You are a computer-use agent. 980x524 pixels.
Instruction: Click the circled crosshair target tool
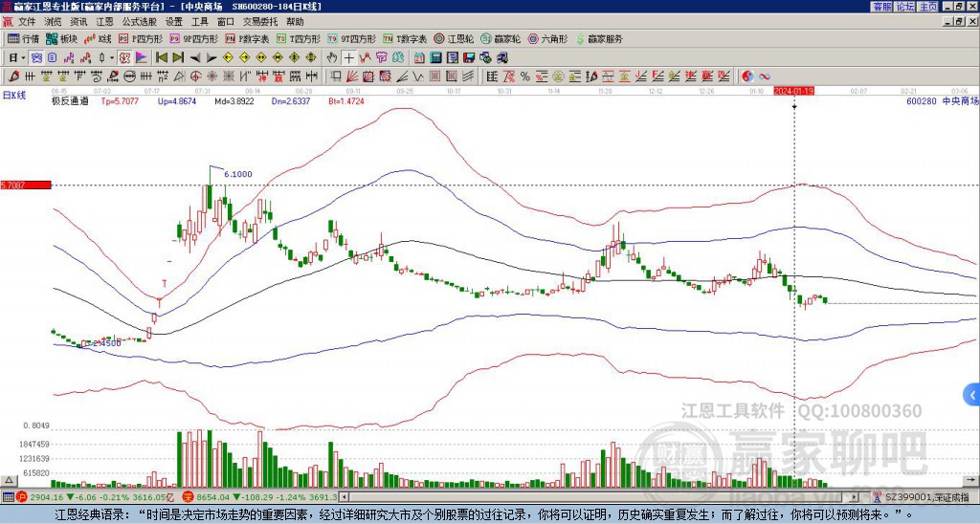pyautogui.click(x=195, y=76)
